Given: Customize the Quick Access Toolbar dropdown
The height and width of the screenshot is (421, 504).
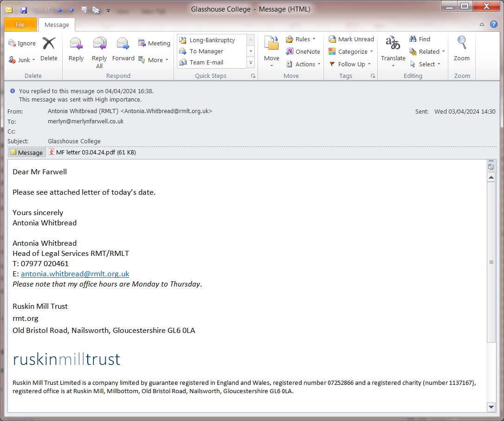Looking at the screenshot, I should [108, 11].
